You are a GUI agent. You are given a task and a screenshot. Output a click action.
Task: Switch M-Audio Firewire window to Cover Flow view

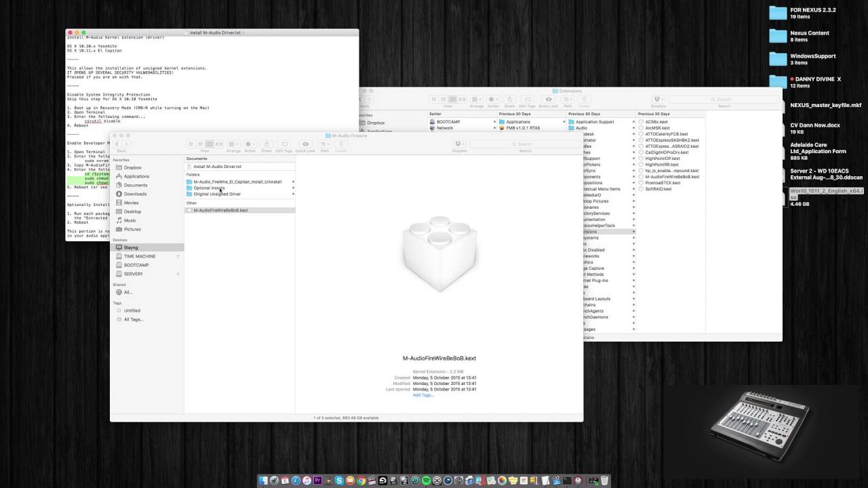(218, 144)
